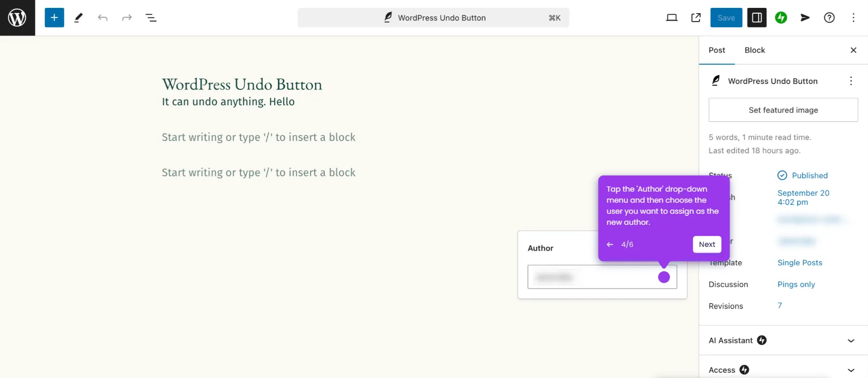
Task: Click the feather post icon in sidebar
Action: 715,81
